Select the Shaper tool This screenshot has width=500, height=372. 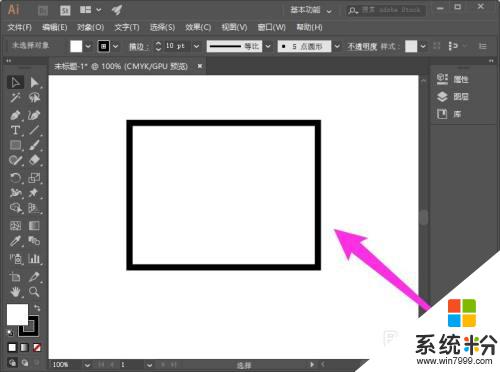coord(15,160)
